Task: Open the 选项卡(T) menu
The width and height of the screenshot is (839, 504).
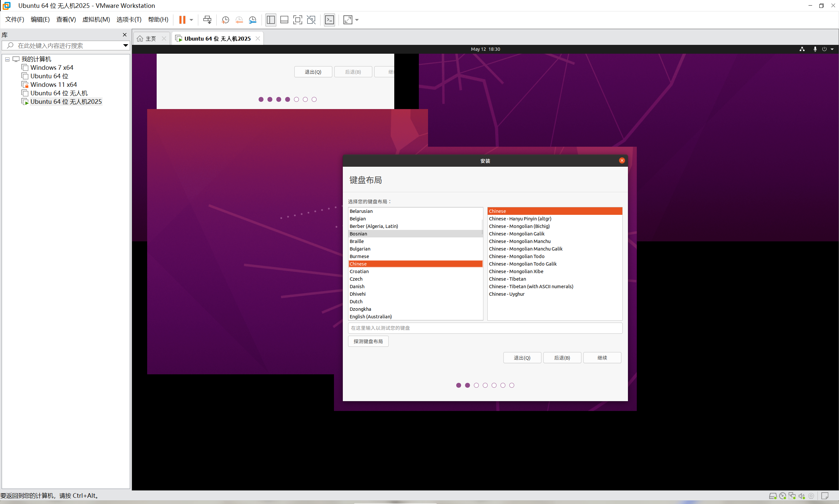Action: tap(129, 19)
